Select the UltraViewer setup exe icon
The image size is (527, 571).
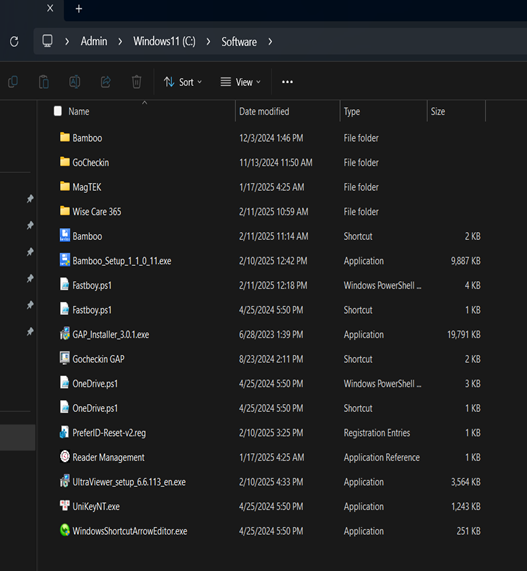(x=65, y=481)
